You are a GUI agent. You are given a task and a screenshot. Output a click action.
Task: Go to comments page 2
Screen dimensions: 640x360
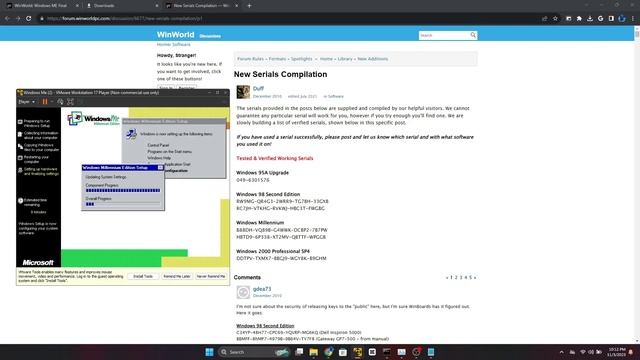pyautogui.click(x=456, y=278)
